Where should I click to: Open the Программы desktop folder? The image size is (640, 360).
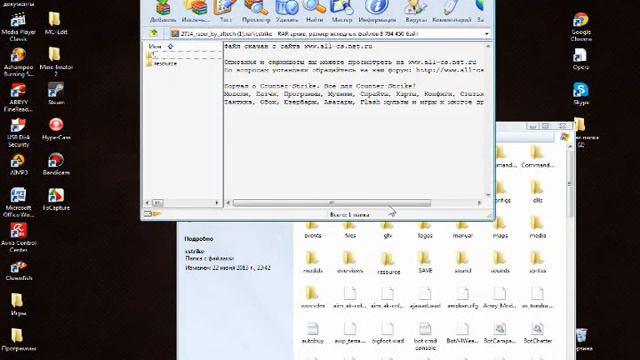18,340
